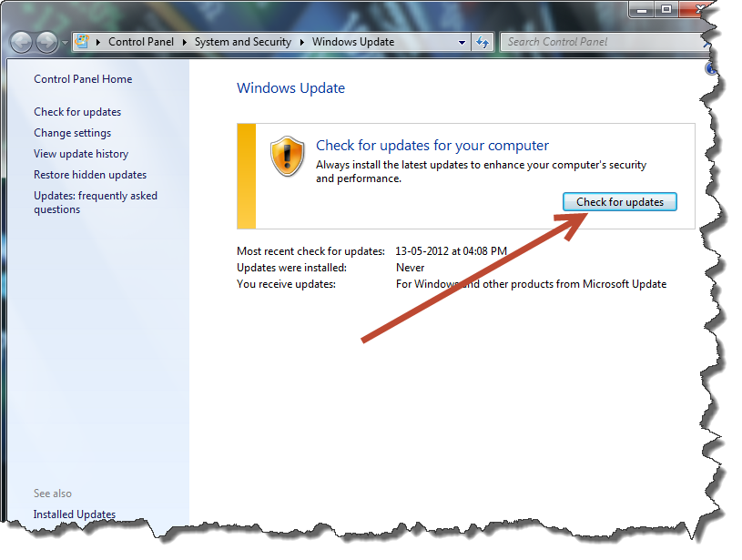Image resolution: width=742 pixels, height=560 pixels.
Task: Go back with the Back arrow button
Action: click(21, 43)
